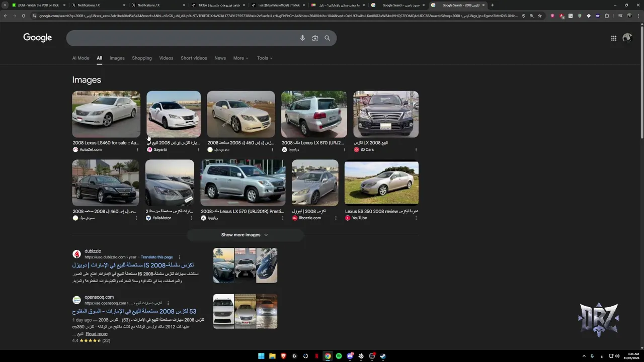The width and height of the screenshot is (644, 362).
Task: Open dubizzle result car image strip
Action: pyautogui.click(x=245, y=265)
